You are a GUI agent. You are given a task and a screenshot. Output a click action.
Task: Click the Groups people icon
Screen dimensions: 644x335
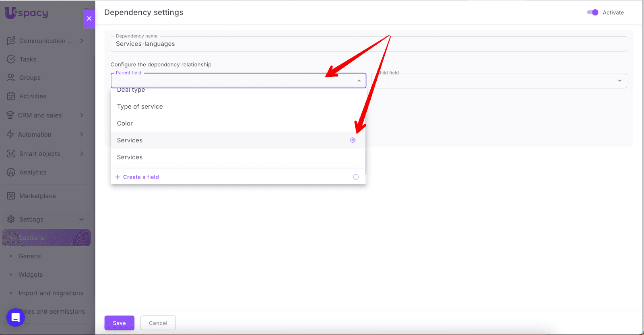coord(11,78)
